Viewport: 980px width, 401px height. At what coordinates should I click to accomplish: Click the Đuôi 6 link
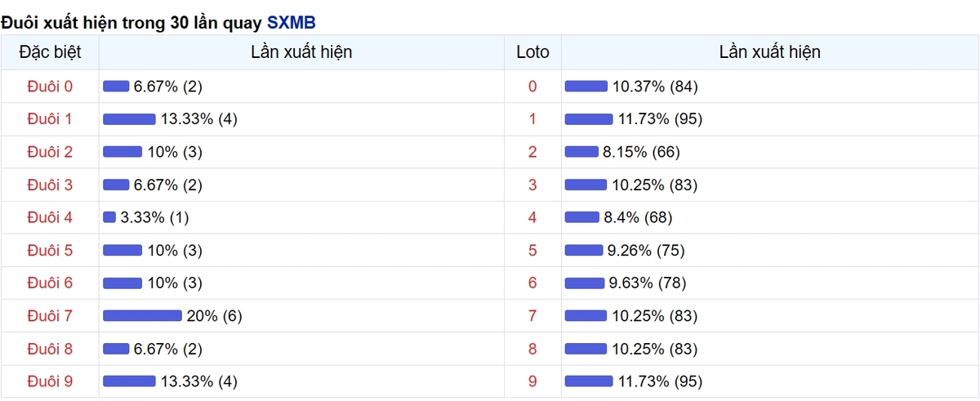point(50,283)
